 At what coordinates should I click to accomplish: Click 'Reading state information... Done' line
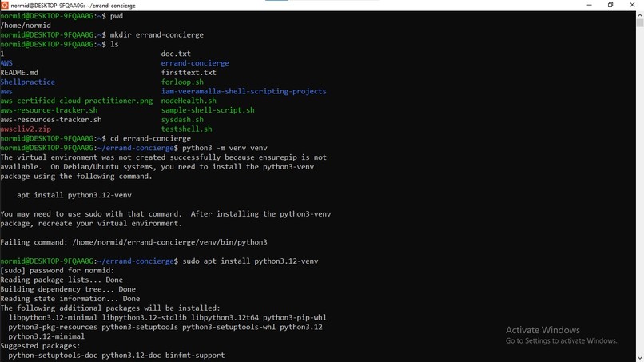click(70, 299)
